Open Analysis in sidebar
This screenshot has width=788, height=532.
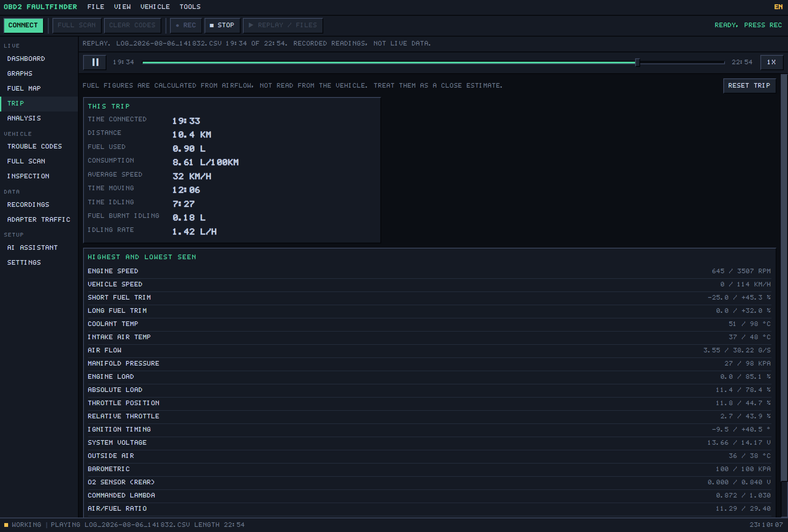[x=39, y=118]
